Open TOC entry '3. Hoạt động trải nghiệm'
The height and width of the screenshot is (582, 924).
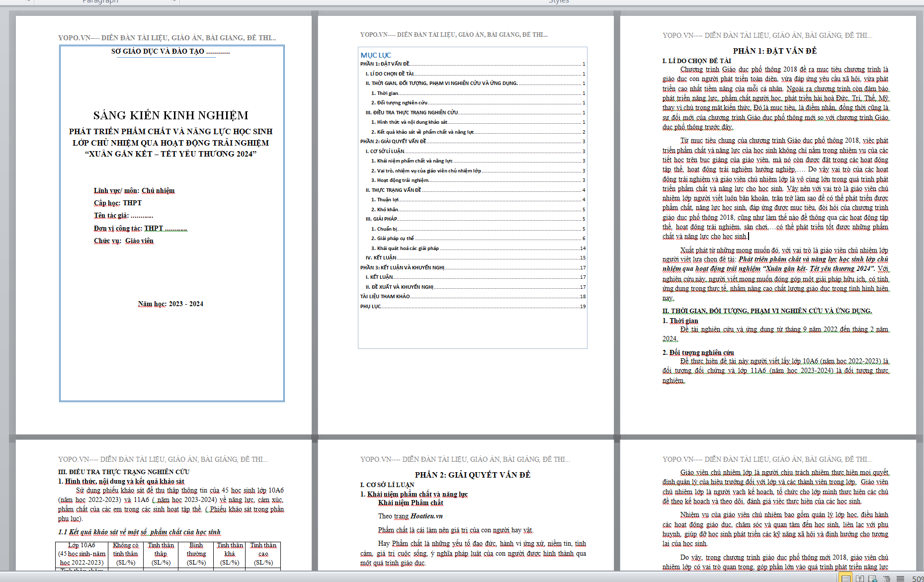(478, 180)
